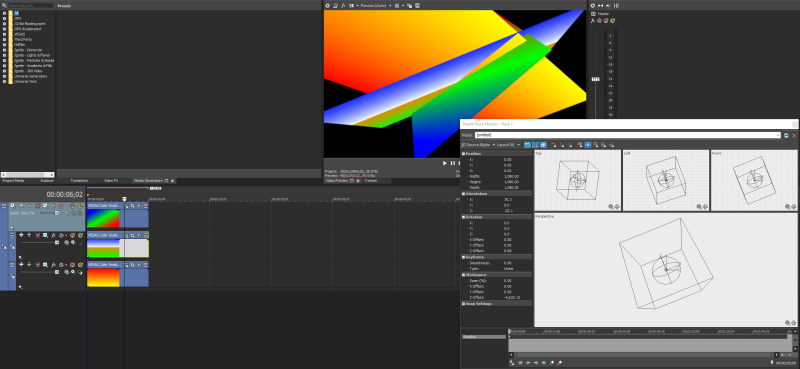
Task: Collapse the Position section in Track Motion
Action: point(464,153)
